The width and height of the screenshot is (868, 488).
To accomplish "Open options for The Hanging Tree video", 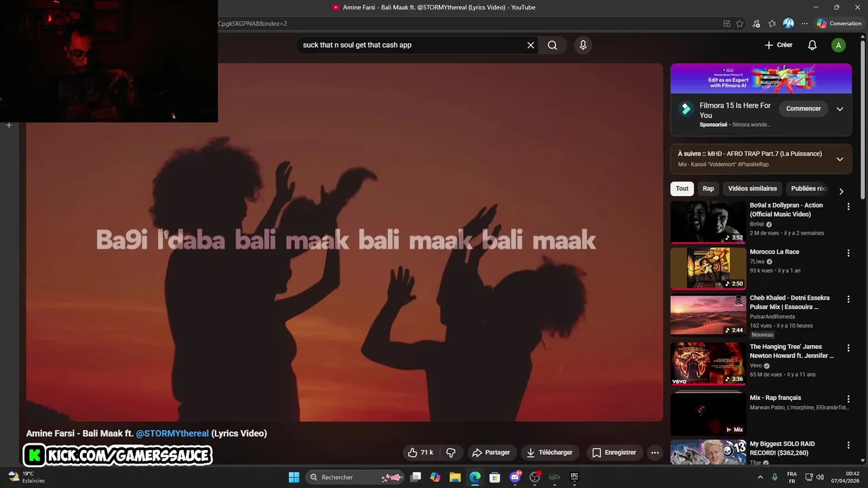I will [x=848, y=348].
